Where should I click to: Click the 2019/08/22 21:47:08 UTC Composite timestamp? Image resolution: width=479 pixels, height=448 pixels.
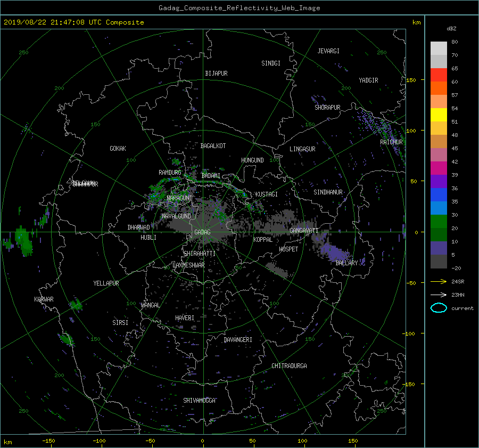(x=73, y=22)
